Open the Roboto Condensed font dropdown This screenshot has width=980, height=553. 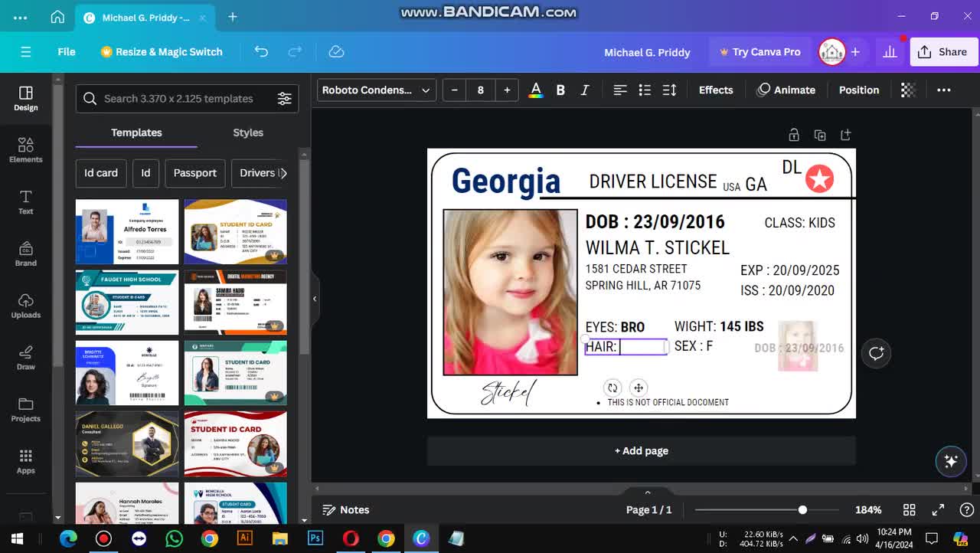tap(376, 90)
